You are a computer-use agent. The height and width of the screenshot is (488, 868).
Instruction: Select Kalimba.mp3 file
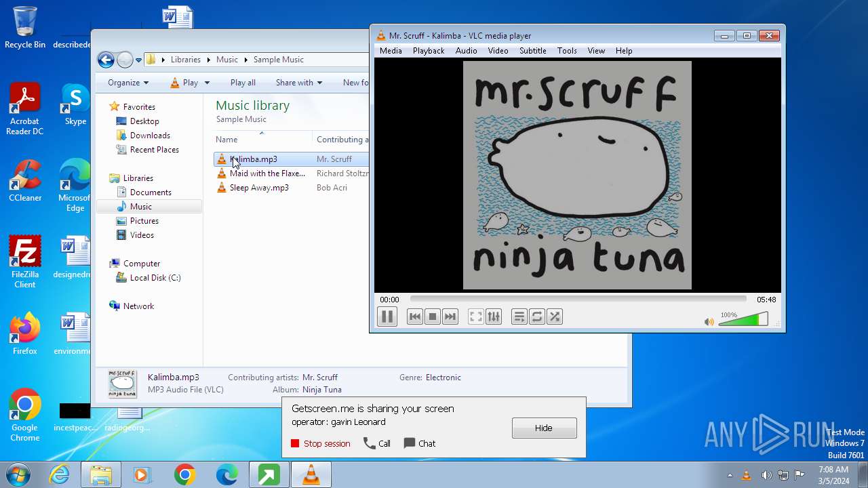tap(254, 159)
